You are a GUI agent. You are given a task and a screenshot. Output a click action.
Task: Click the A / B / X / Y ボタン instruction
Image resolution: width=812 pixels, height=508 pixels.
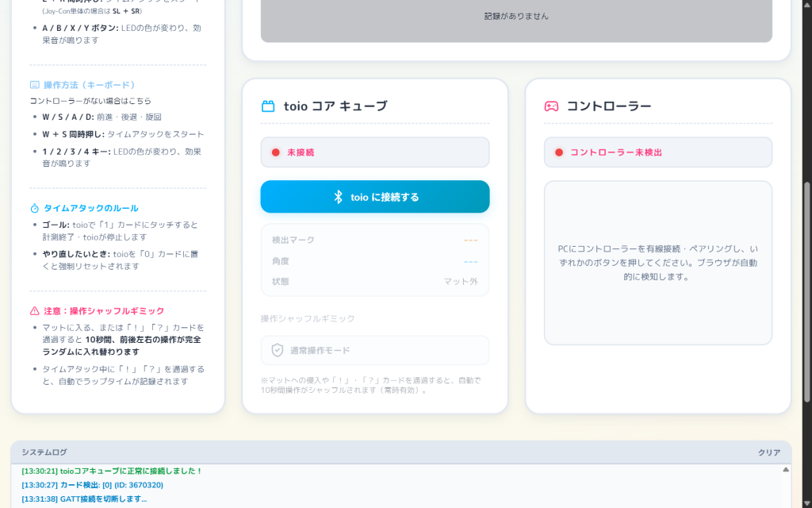(121, 34)
